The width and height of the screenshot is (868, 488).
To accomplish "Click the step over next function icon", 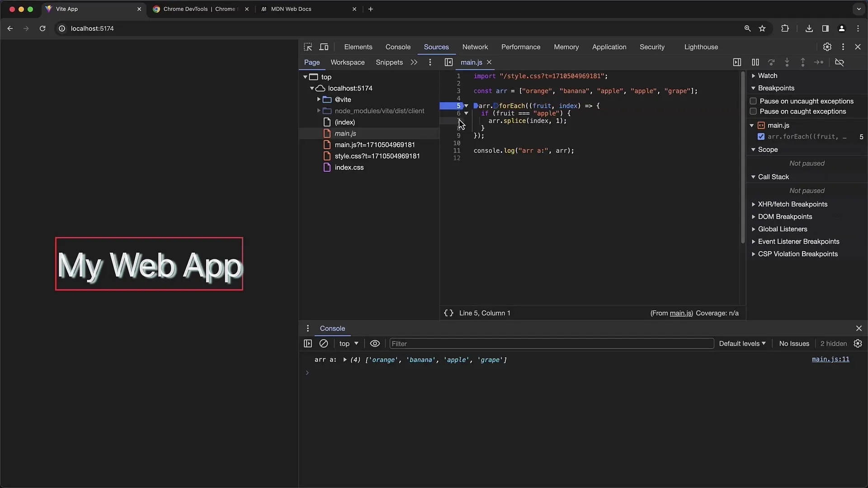I will pyautogui.click(x=771, y=62).
